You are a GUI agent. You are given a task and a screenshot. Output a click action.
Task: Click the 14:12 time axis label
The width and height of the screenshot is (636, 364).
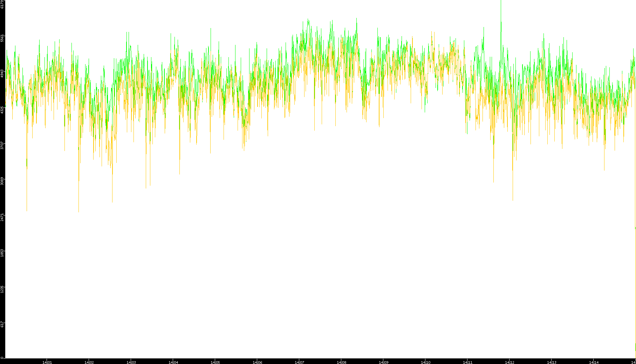click(x=510, y=362)
